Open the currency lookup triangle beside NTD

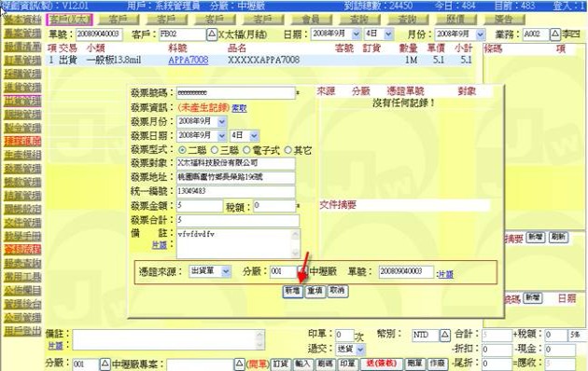445,335
